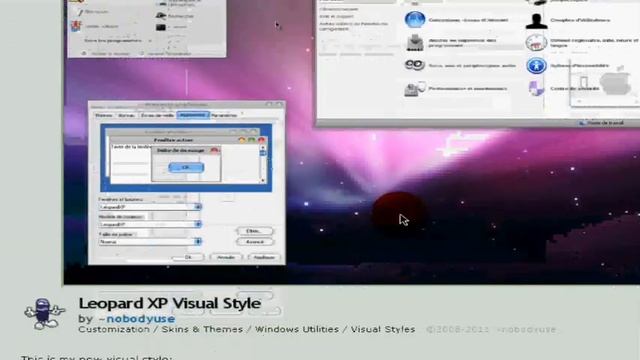
Task: Expand the Taille de police dropdown
Action: 198,242
